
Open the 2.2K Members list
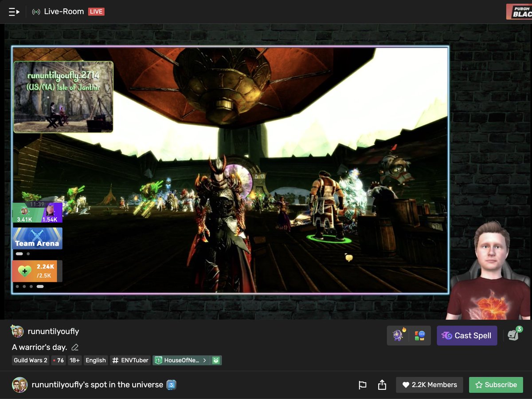click(429, 385)
